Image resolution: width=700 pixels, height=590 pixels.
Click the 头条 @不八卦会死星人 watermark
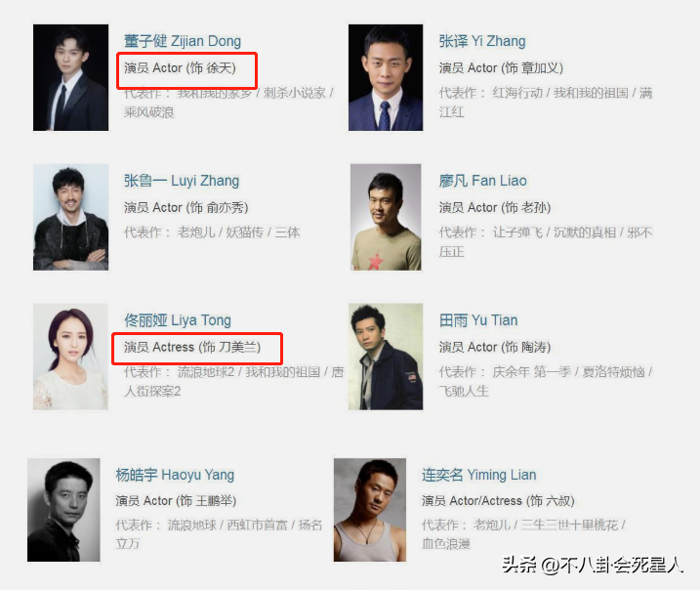click(593, 565)
